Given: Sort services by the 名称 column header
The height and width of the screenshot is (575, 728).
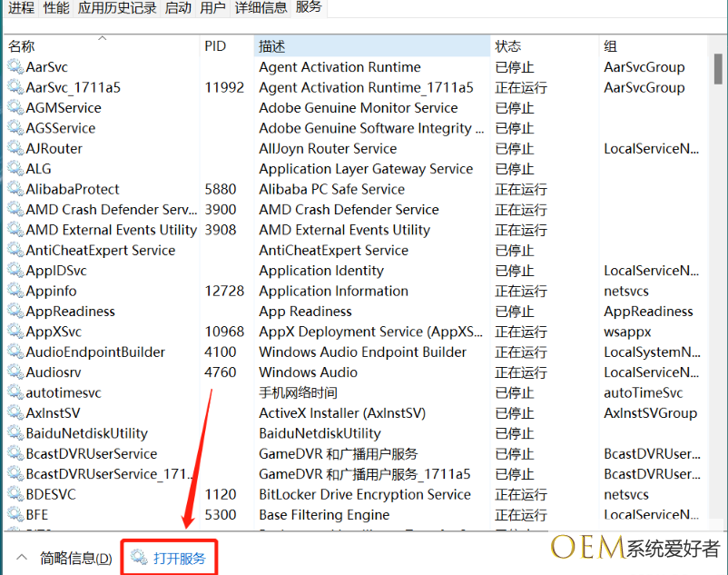Looking at the screenshot, I should pyautogui.click(x=22, y=46).
